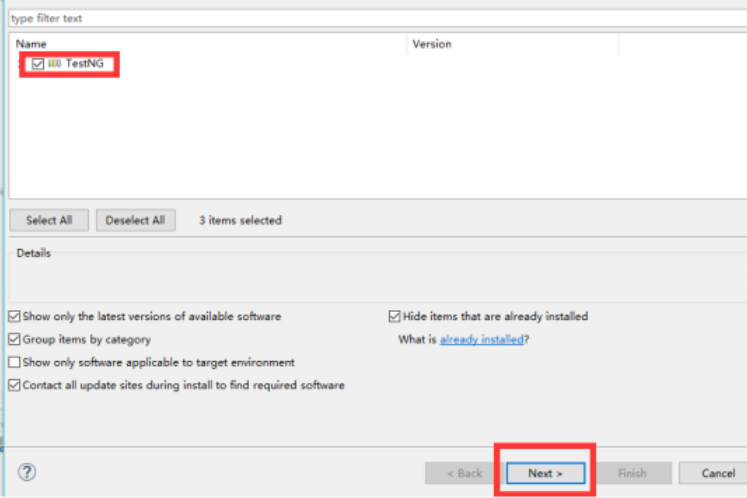
Task: Focus the type filter text field
Action: (x=377, y=19)
